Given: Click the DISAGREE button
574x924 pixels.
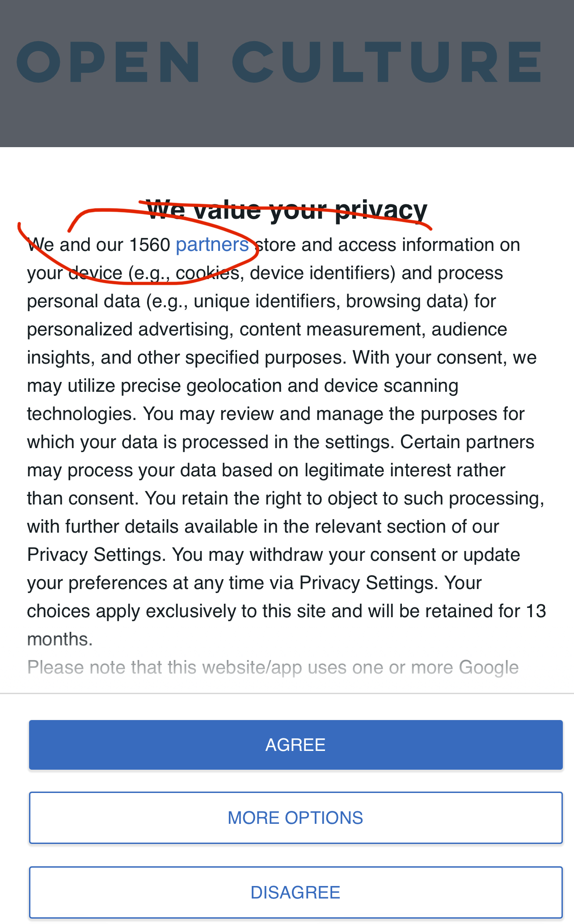Looking at the screenshot, I should click(x=295, y=892).
